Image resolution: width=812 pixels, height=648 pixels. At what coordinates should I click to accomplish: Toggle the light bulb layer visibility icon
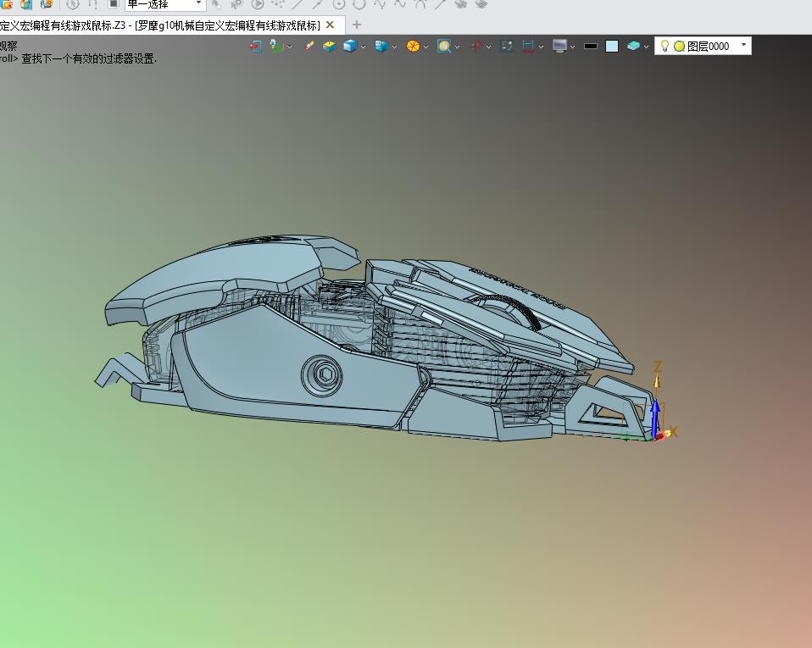tap(665, 47)
